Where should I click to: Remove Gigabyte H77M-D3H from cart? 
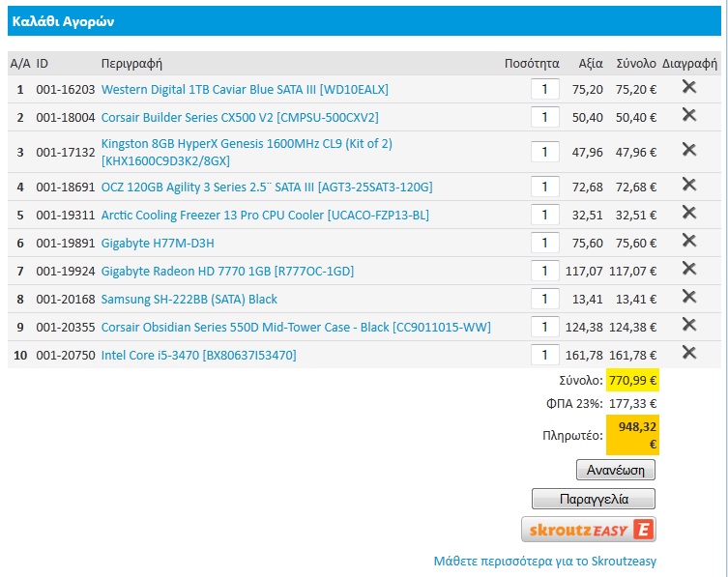689,240
